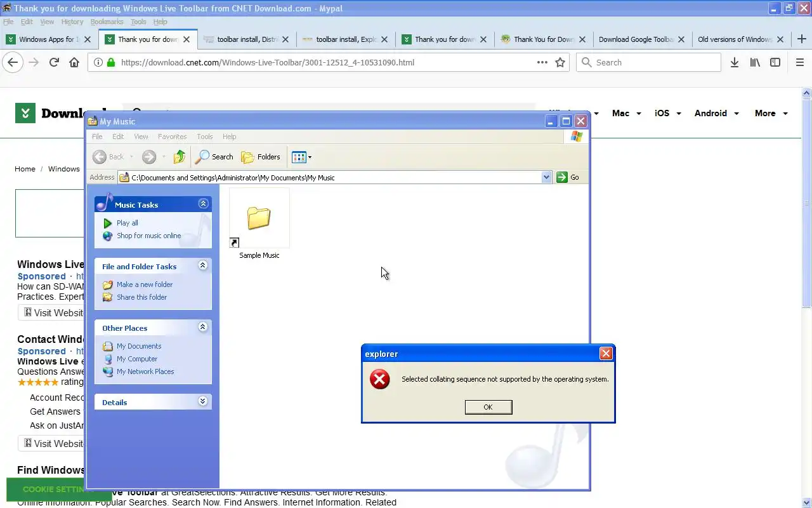Open the Android dropdown on CNET site
812x508 pixels.
717,113
